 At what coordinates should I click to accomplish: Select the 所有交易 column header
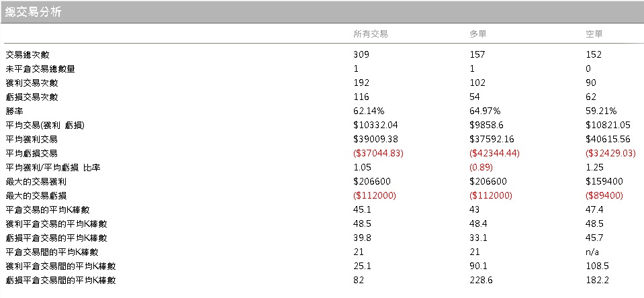370,34
